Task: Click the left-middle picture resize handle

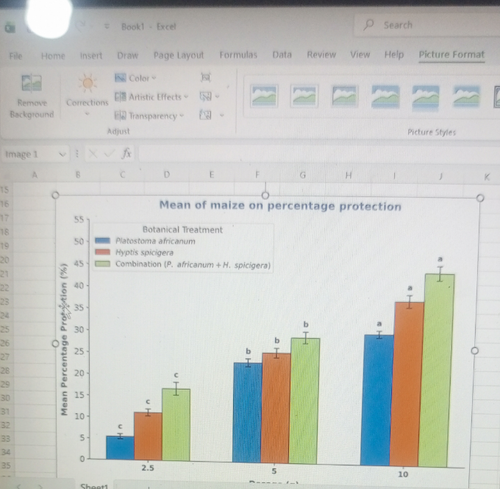Action: point(55,343)
